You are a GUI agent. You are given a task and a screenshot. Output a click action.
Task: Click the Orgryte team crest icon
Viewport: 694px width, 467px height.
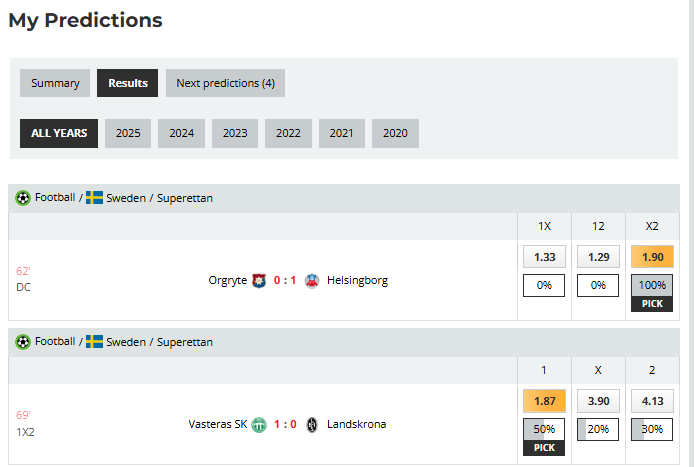[260, 280]
